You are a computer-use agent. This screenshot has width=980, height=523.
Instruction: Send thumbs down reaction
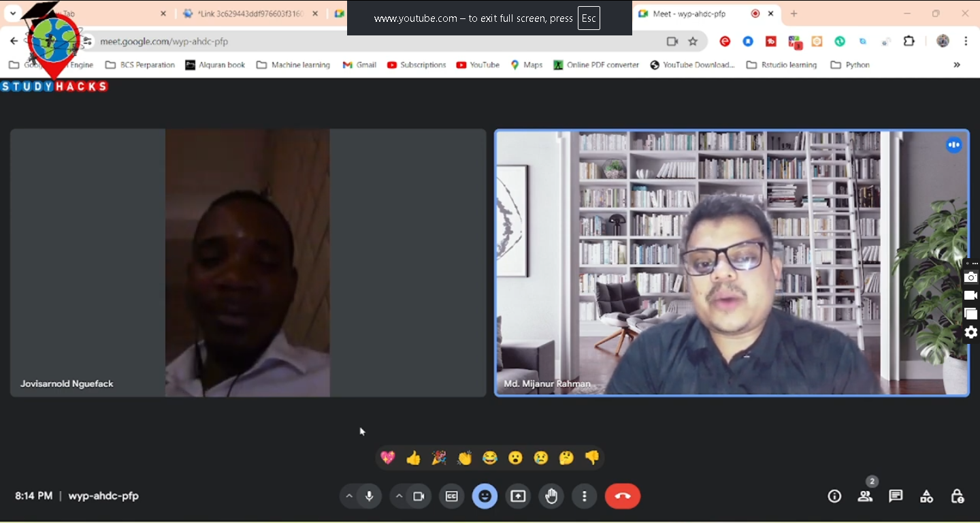pyautogui.click(x=592, y=458)
